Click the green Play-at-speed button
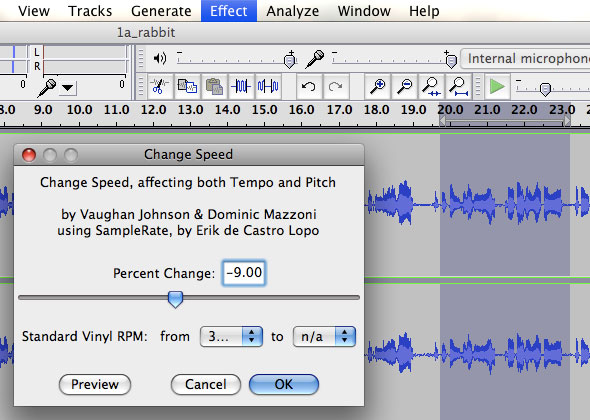Viewport: 590px width, 420px height. (497, 87)
